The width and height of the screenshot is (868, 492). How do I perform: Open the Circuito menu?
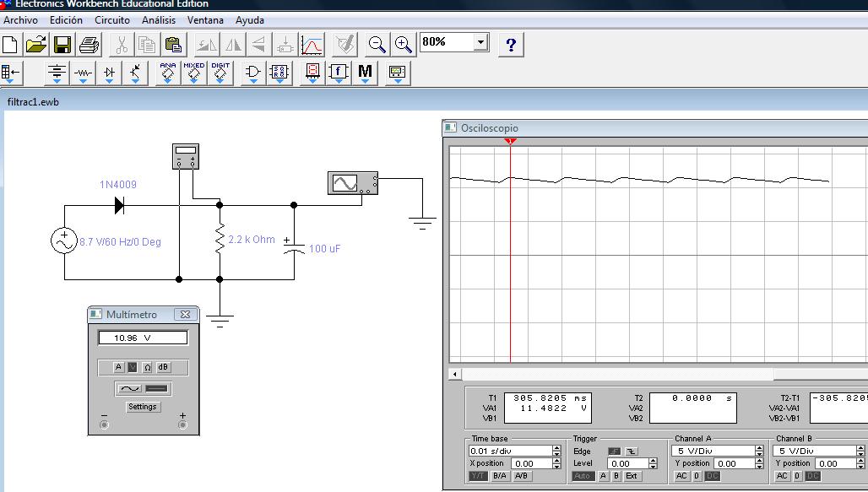tap(112, 19)
